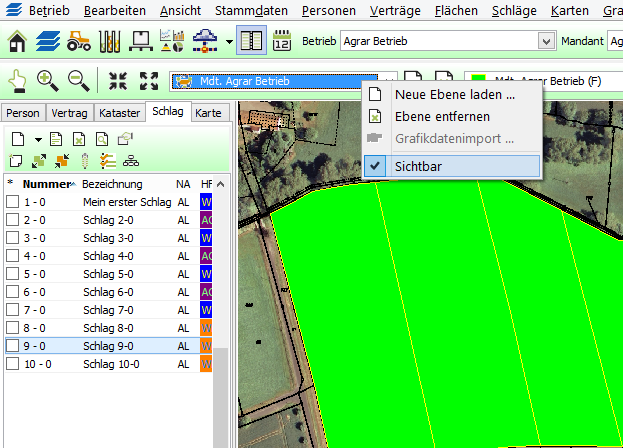Switch to the Kataster tab
This screenshot has width=623, height=448.
[x=120, y=113]
